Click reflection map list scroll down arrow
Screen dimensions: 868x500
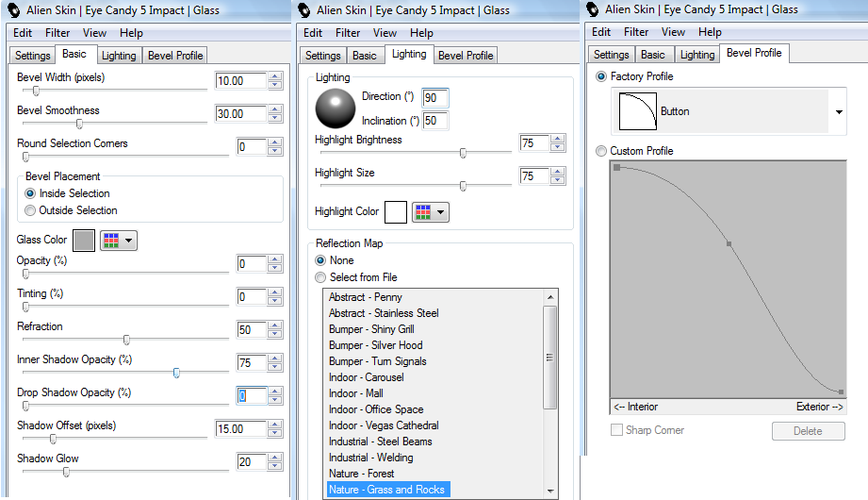(550, 491)
